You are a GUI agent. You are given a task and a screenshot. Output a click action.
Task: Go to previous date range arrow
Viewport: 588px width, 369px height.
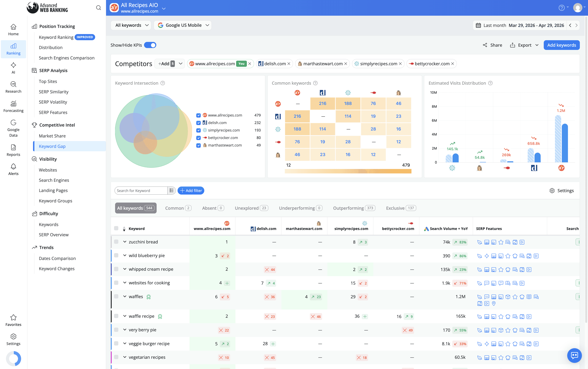point(570,25)
